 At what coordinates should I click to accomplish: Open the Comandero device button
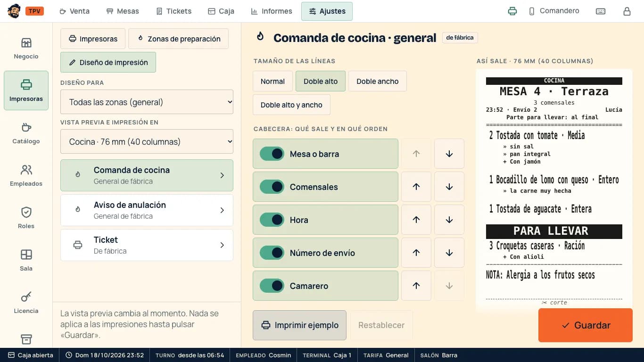pyautogui.click(x=554, y=11)
